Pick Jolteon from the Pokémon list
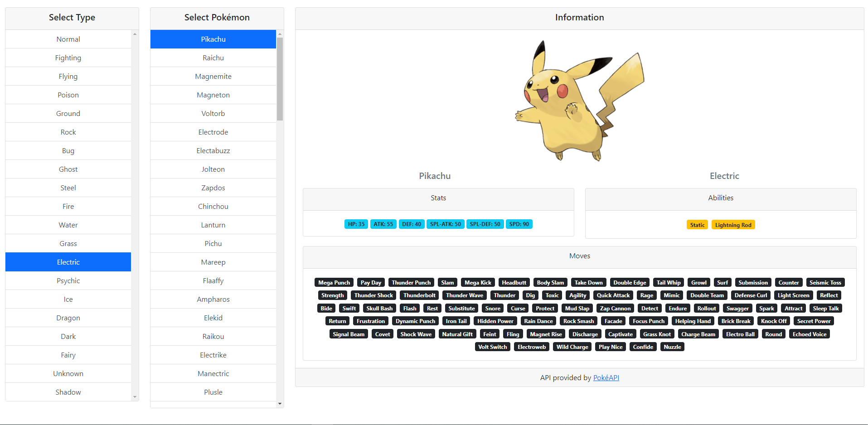 (x=213, y=169)
